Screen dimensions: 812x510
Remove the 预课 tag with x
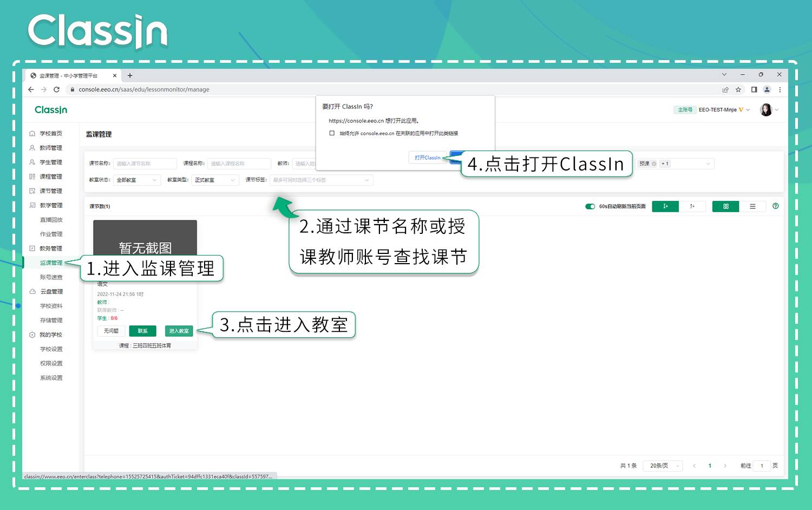click(654, 164)
